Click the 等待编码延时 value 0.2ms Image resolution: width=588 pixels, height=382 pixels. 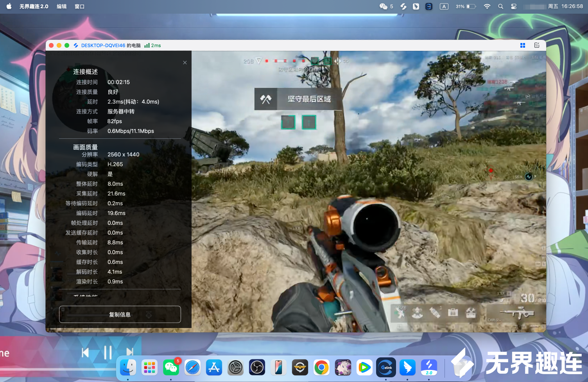(115, 203)
